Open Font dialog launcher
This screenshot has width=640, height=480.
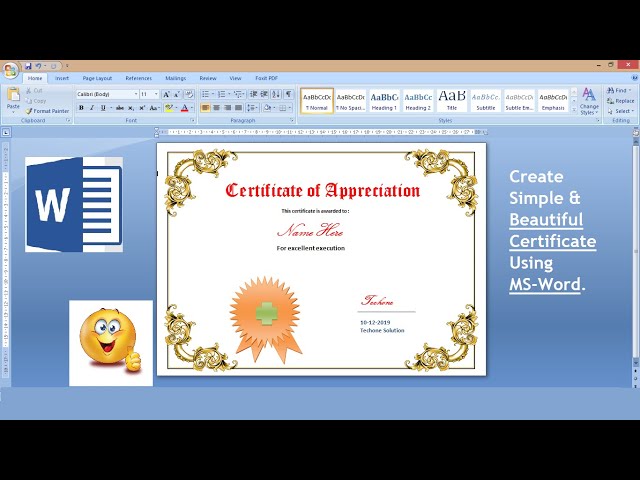coord(192,120)
